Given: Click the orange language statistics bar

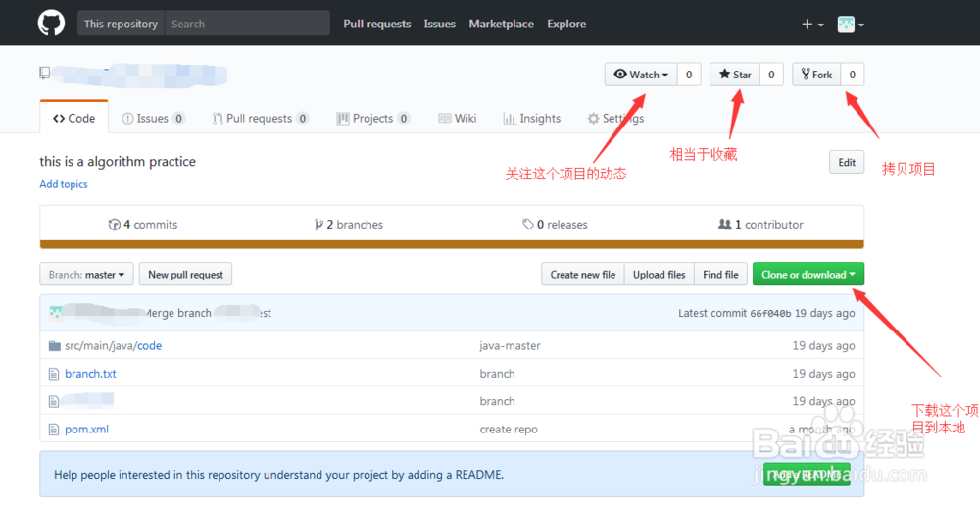Looking at the screenshot, I should pos(452,244).
